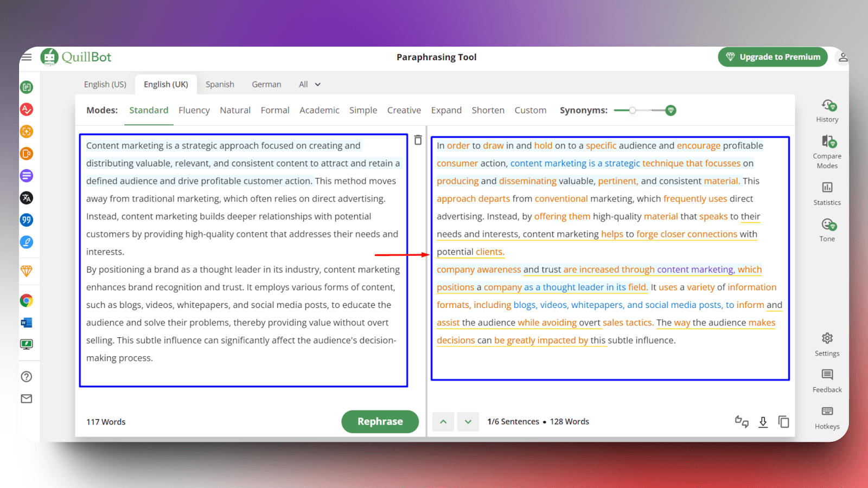Select the Natural mode
The height and width of the screenshot is (488, 868).
click(x=235, y=110)
